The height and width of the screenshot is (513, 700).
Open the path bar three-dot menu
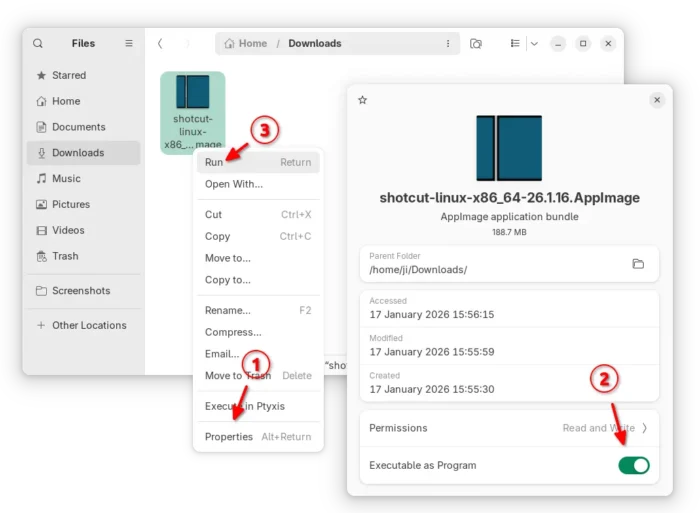447,44
